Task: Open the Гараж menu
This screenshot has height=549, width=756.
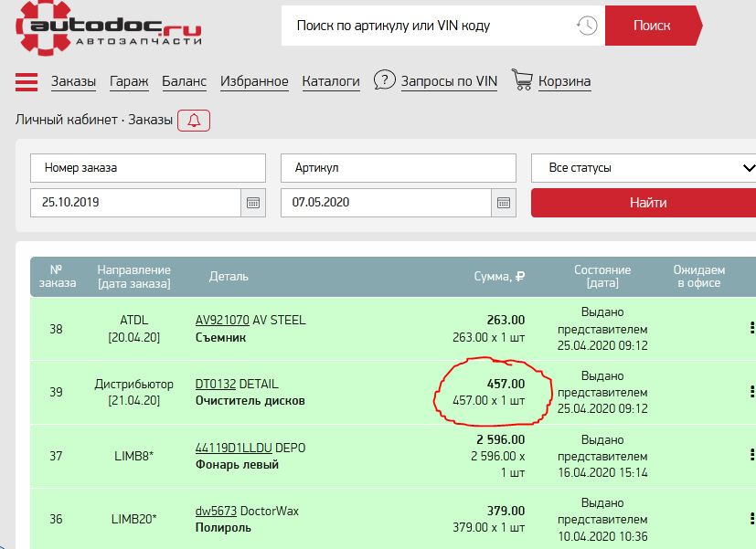Action: point(129,81)
